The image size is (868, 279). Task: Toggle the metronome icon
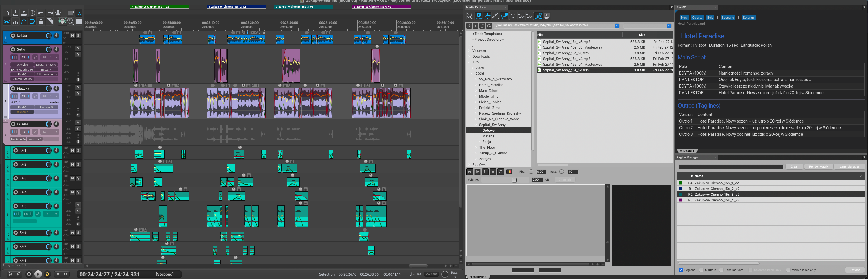click(58, 13)
